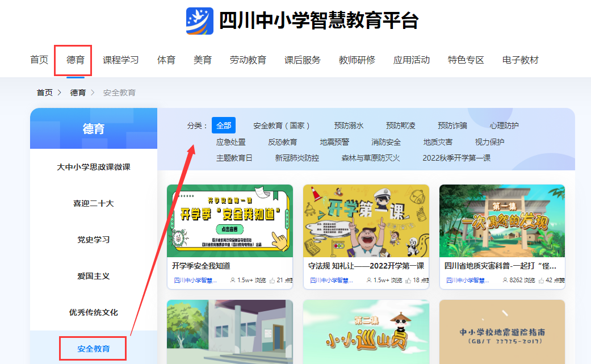
Task: Click the 8262 浏览 view count
Action: pyautogui.click(x=522, y=281)
